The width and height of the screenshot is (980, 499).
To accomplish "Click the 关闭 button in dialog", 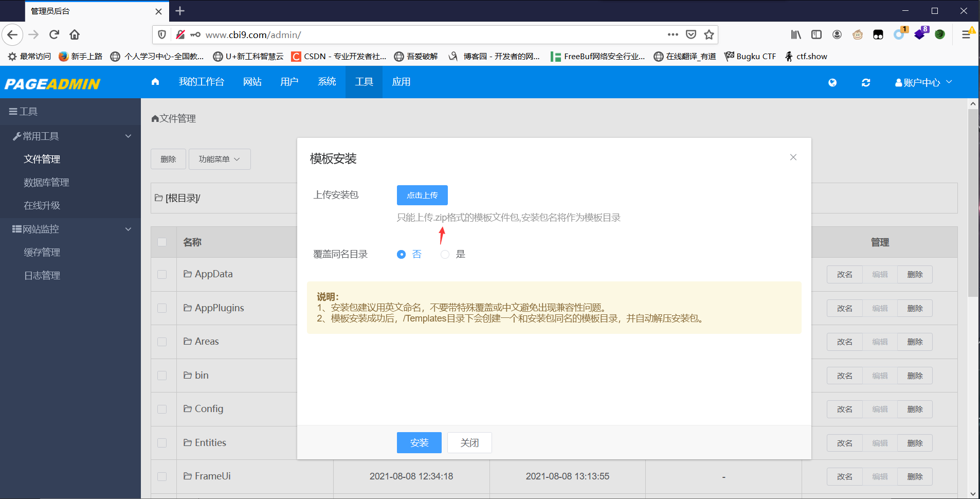I will (x=469, y=442).
